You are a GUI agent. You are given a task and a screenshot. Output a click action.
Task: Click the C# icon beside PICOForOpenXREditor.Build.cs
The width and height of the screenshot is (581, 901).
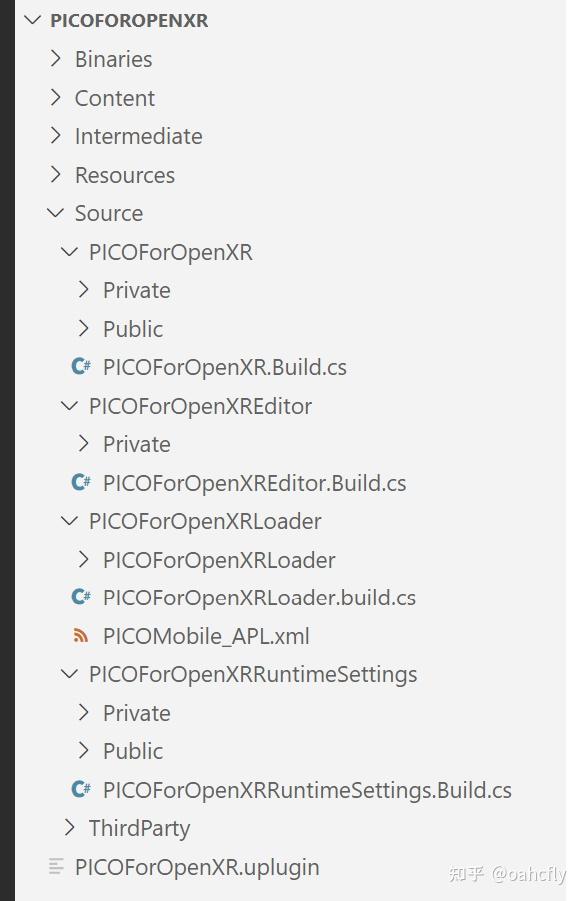coord(81,483)
